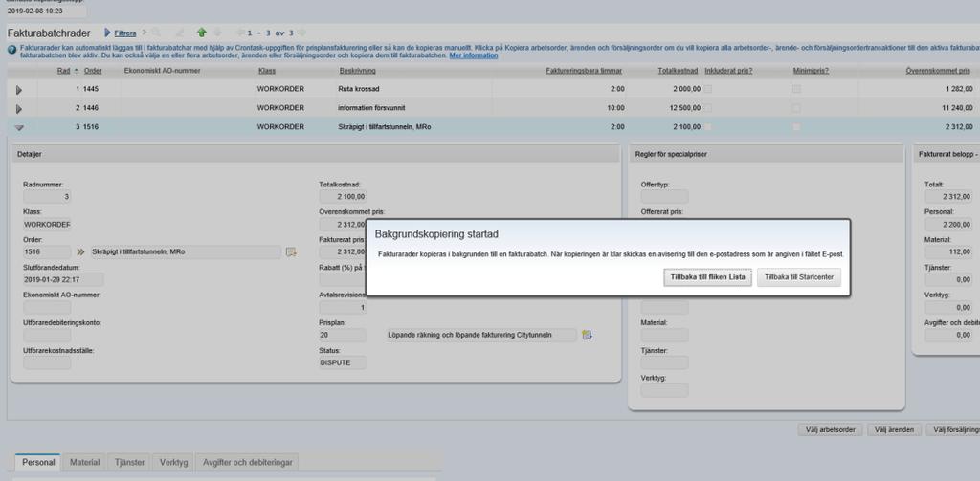Open detail menu chevrons next to Order 1516
The height and width of the screenshot is (481, 980).
click(x=80, y=251)
